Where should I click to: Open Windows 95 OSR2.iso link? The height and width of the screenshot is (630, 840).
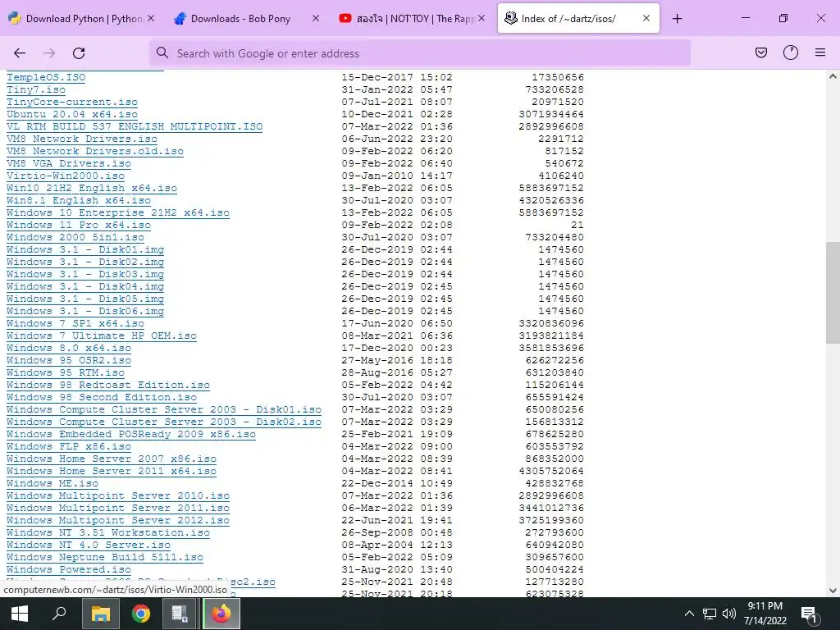click(69, 361)
